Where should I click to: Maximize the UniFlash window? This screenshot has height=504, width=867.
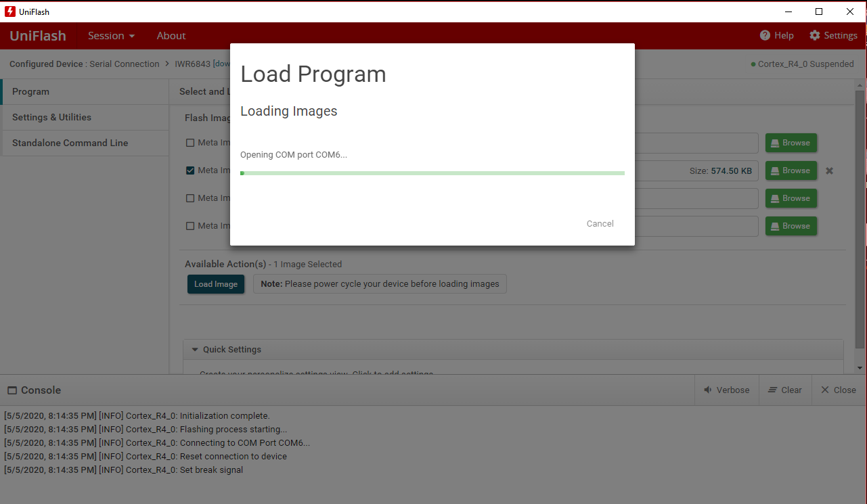819,12
